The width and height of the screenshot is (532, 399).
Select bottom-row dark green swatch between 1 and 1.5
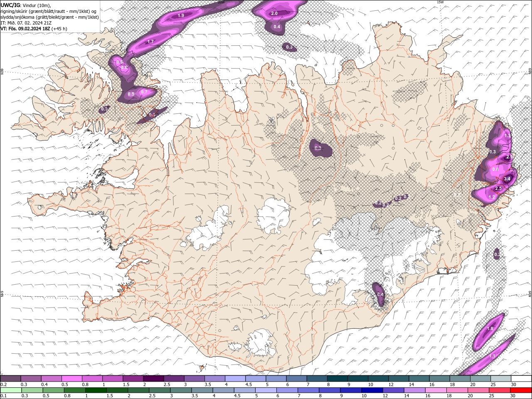[96, 390]
